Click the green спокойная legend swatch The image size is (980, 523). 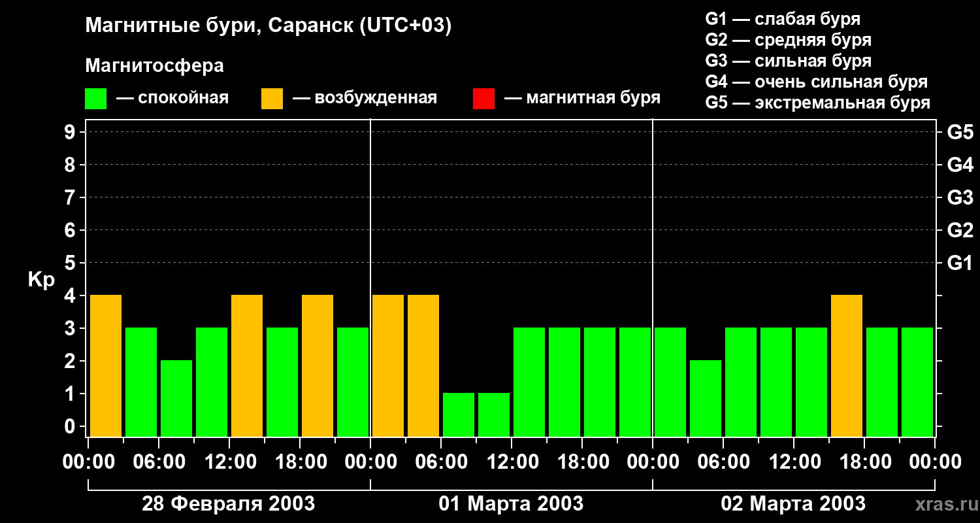pyautogui.click(x=95, y=99)
